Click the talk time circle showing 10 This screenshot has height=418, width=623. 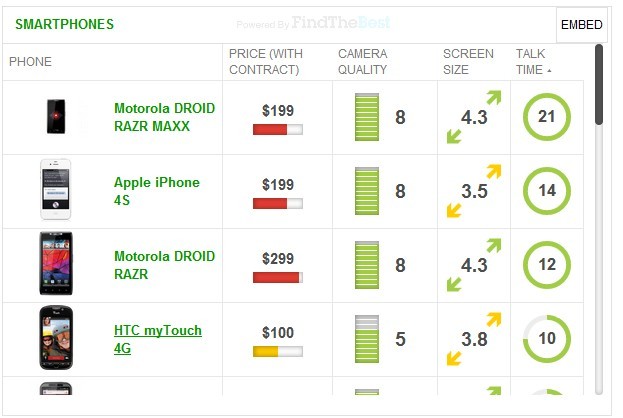[x=546, y=339]
